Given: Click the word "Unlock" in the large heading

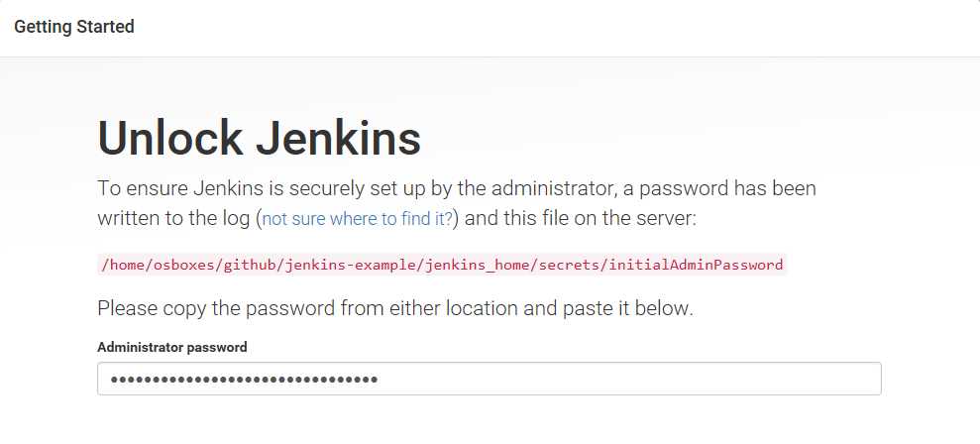Looking at the screenshot, I should click(170, 138).
